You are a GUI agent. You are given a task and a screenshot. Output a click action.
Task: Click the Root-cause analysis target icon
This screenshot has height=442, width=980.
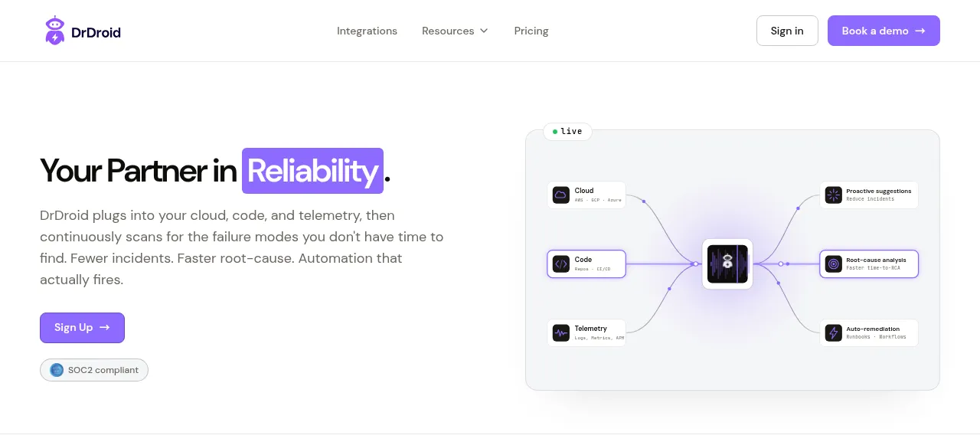pyautogui.click(x=833, y=264)
